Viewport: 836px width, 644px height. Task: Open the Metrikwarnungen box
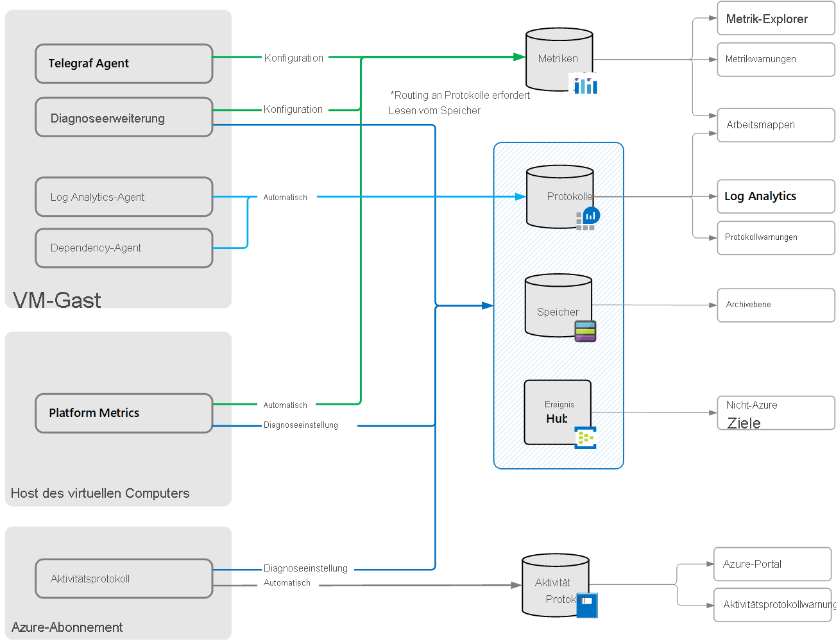pos(776,60)
